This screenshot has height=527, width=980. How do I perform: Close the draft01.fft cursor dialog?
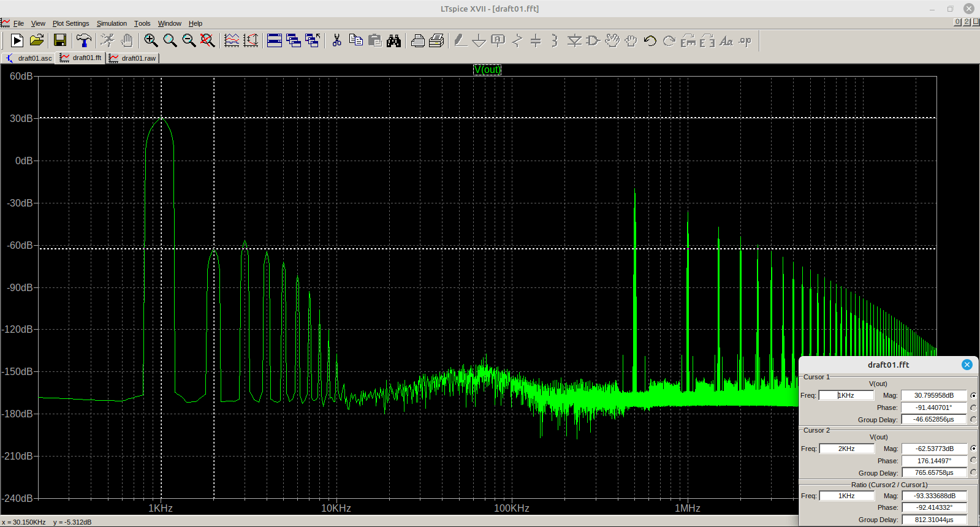(x=967, y=365)
